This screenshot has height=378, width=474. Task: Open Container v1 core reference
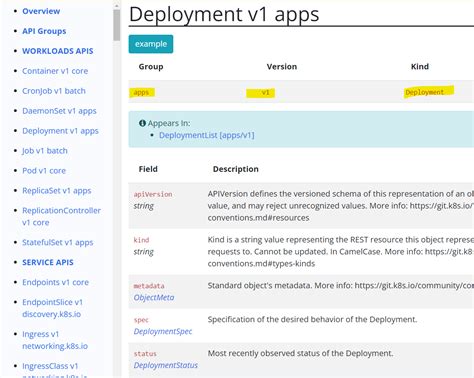point(55,71)
